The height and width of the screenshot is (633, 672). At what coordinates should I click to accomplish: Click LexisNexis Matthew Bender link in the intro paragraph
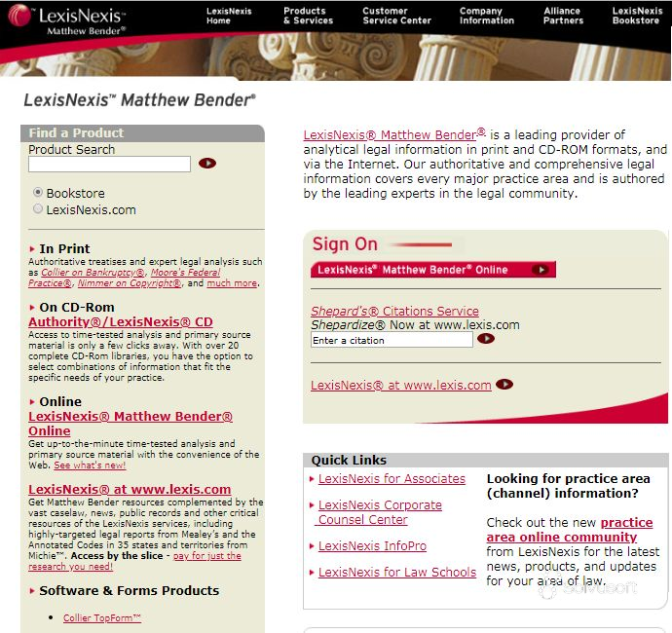pyautogui.click(x=394, y=134)
